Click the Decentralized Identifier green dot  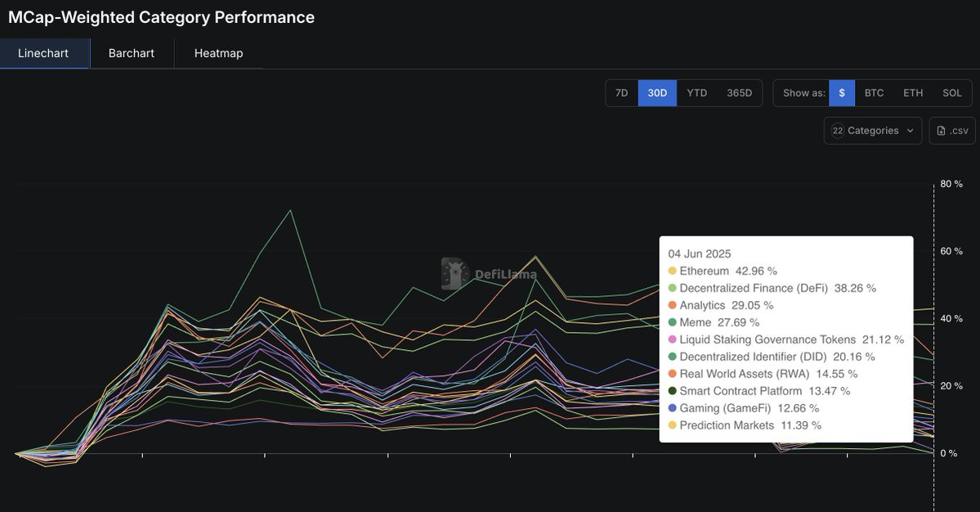673,357
